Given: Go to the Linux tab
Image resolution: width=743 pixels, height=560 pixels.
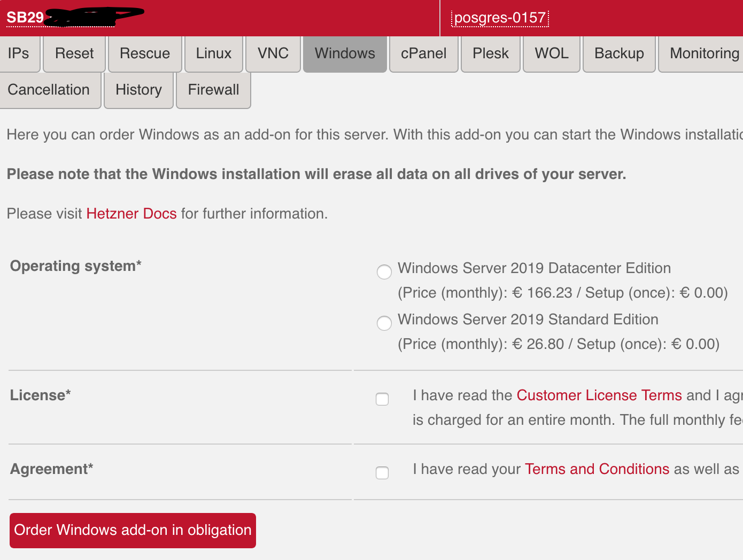Looking at the screenshot, I should coord(214,53).
